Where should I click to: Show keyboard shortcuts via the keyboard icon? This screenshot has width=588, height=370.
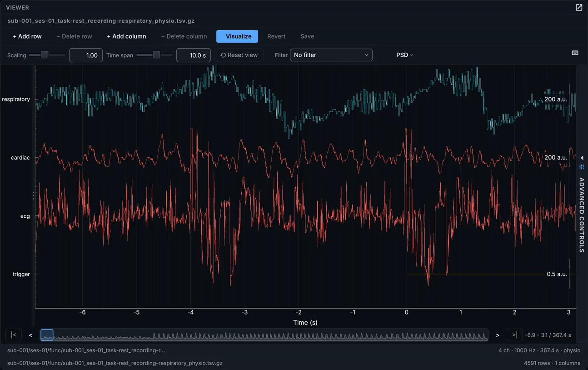point(575,53)
